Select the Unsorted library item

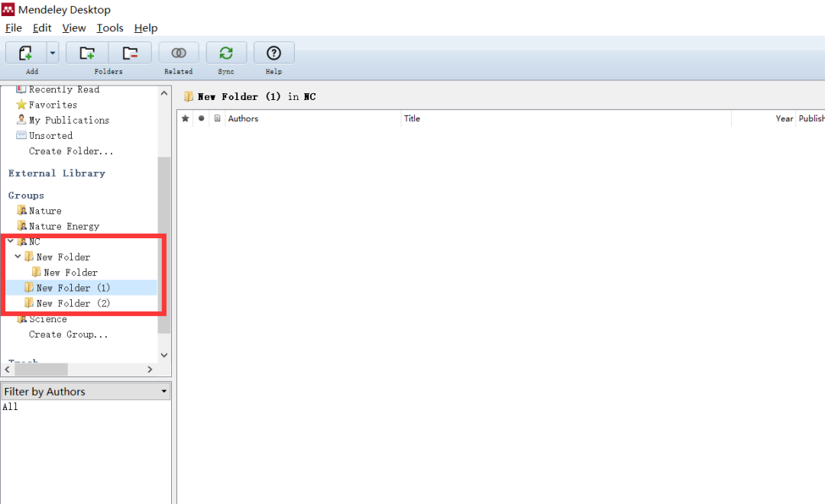[51, 135]
